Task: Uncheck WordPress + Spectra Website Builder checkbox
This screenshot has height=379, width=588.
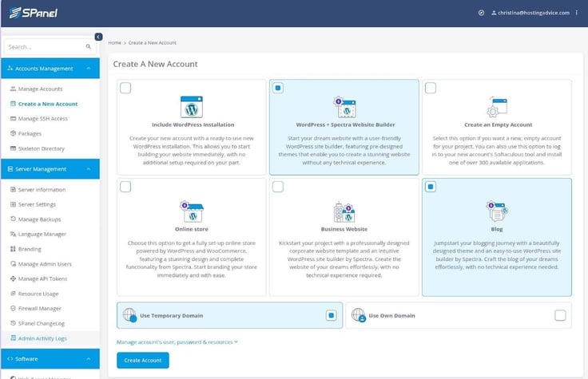Action: pyautogui.click(x=278, y=88)
